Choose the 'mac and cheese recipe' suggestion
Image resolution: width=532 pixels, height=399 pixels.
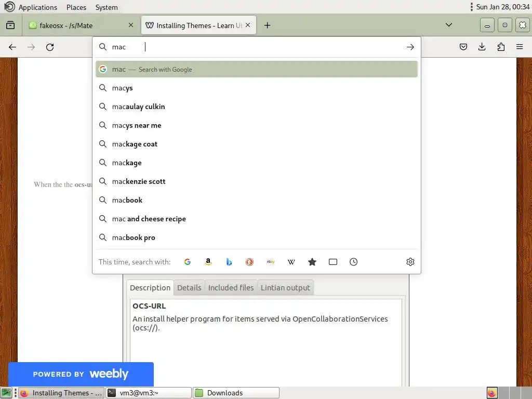(257, 219)
